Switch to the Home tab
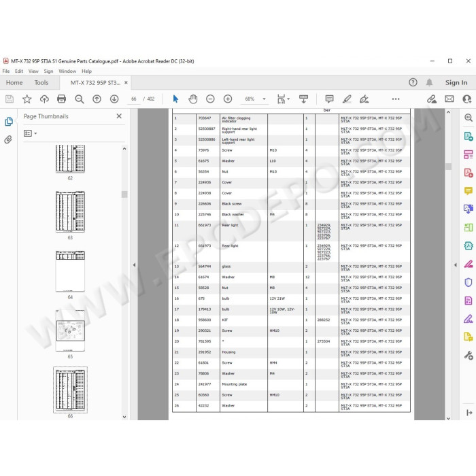Image resolution: width=476 pixels, height=476 pixels. pyautogui.click(x=14, y=82)
